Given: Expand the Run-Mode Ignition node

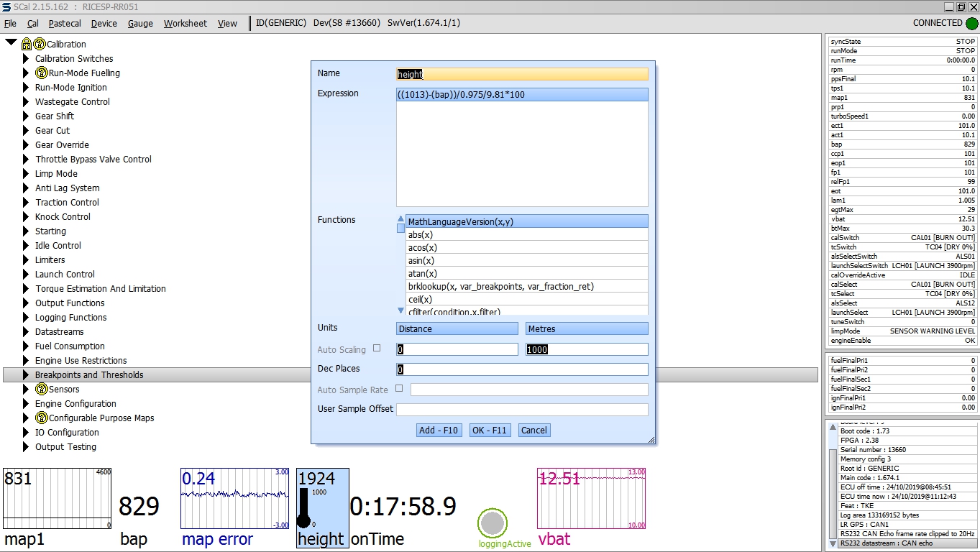Looking at the screenshot, I should click(26, 87).
